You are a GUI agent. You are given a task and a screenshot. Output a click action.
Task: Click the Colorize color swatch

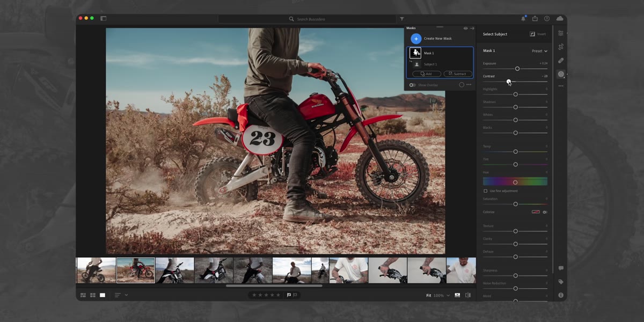(x=536, y=212)
